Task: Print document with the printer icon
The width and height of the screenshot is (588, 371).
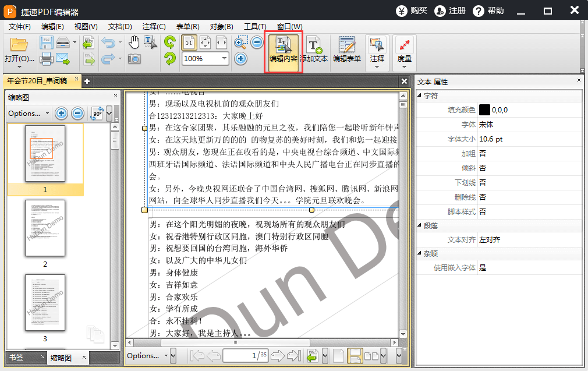Action: (x=46, y=59)
